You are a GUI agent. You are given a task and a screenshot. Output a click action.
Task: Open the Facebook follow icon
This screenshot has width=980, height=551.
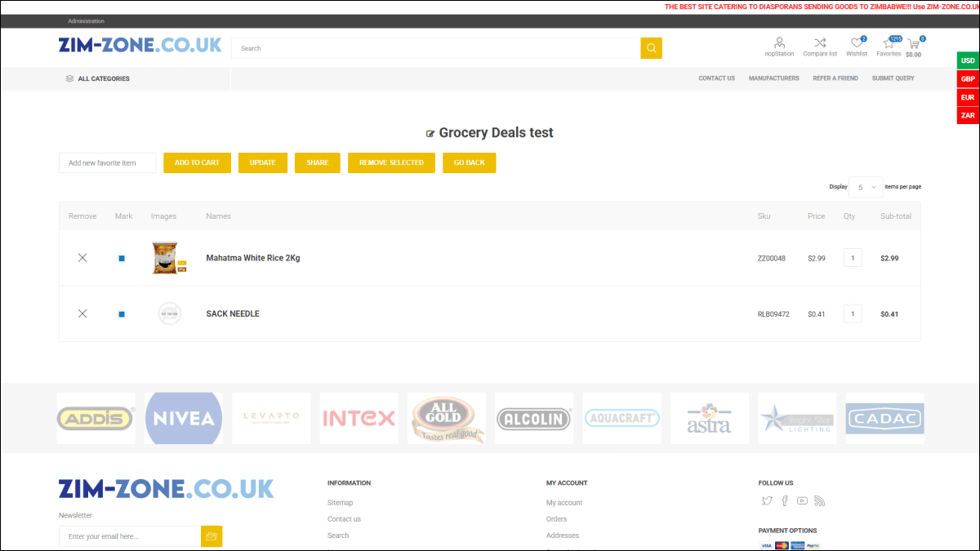coord(785,501)
